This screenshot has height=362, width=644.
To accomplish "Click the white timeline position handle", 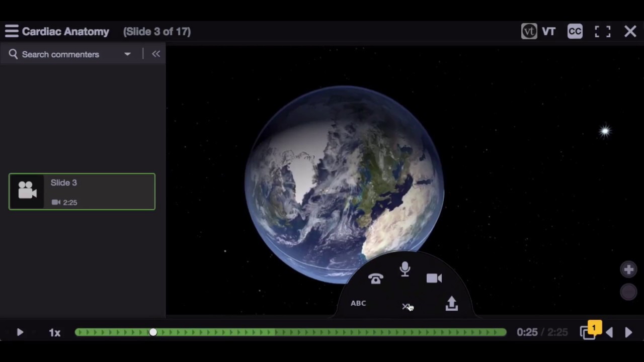I will click(x=153, y=332).
